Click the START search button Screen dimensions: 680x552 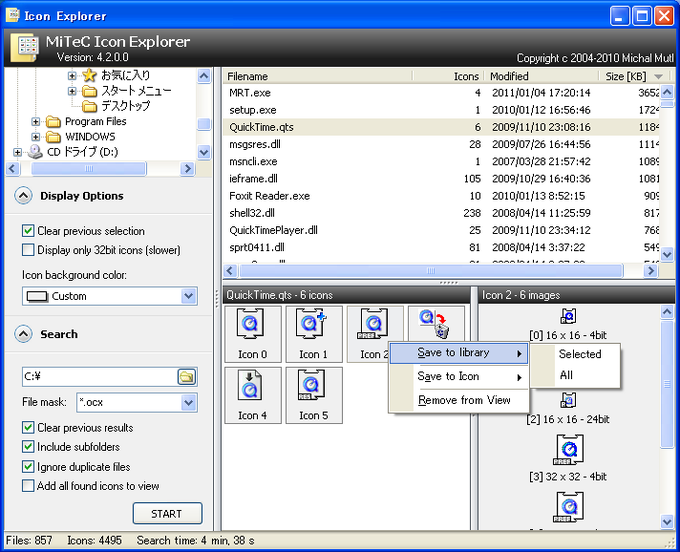[x=167, y=513]
